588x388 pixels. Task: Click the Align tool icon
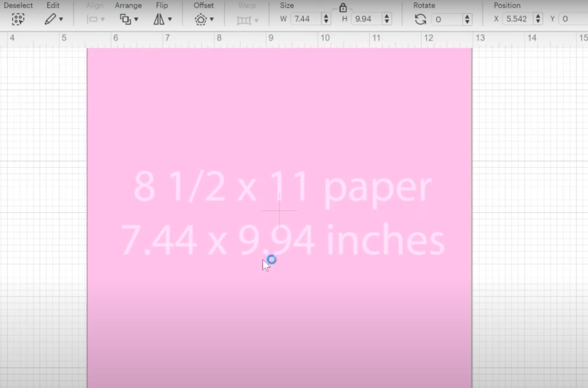(x=93, y=19)
